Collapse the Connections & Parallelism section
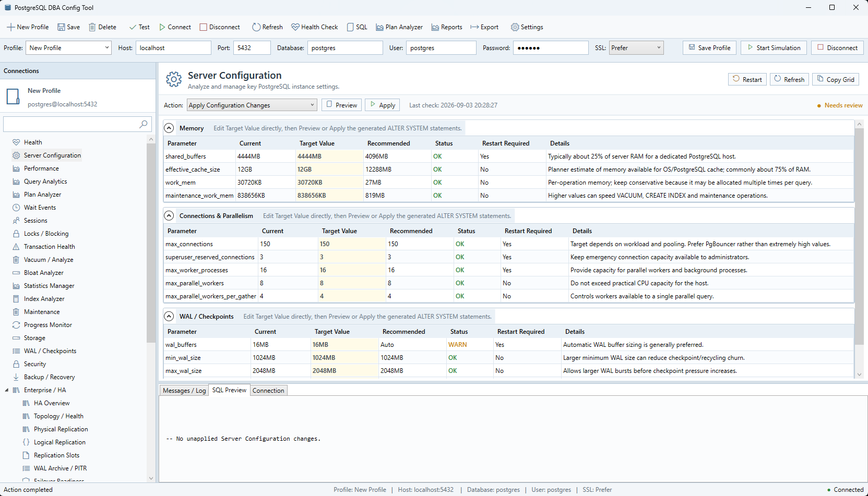The height and width of the screenshot is (496, 868). 169,216
